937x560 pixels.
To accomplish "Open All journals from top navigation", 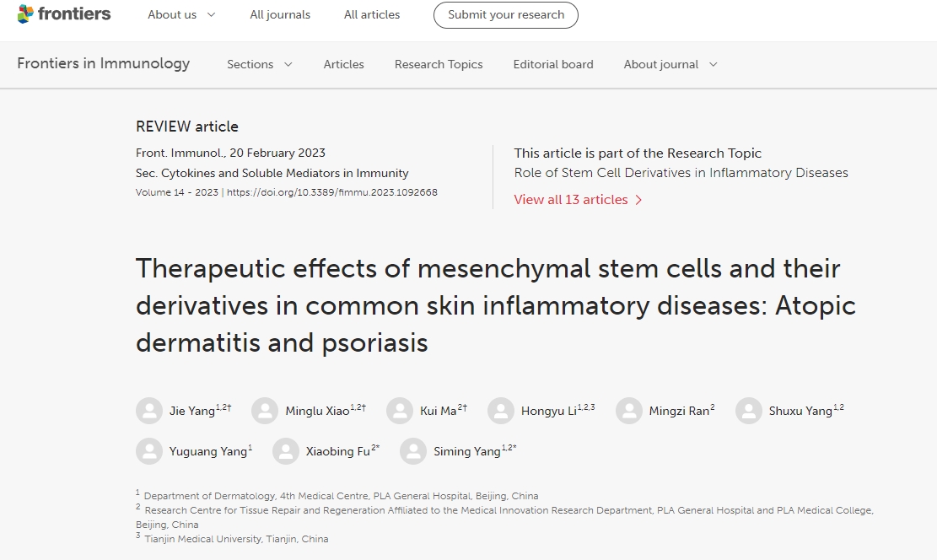I will tap(280, 14).
